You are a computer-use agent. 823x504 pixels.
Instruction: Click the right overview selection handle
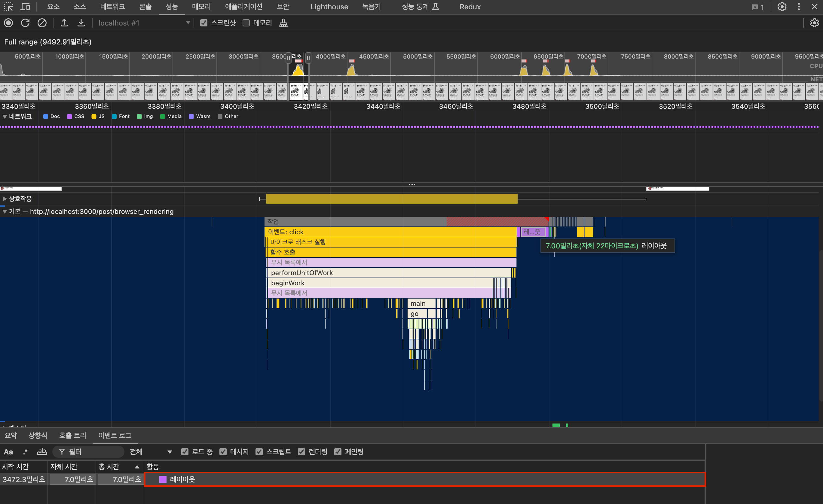tap(308, 58)
